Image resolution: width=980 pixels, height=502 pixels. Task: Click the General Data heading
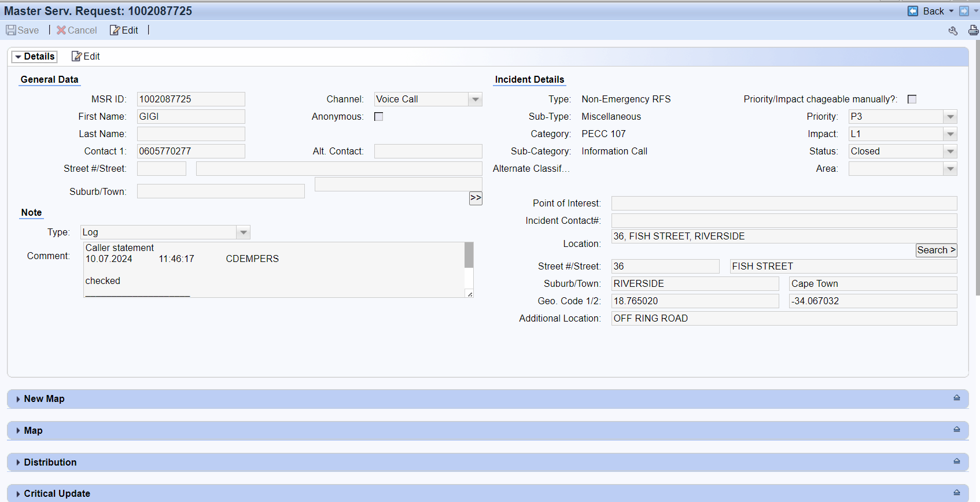tap(49, 80)
